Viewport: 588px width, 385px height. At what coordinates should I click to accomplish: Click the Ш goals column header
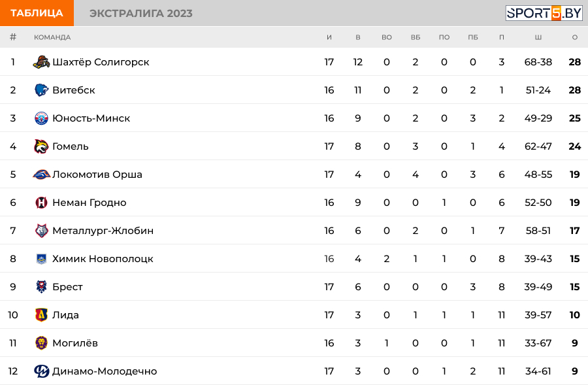[x=538, y=37]
